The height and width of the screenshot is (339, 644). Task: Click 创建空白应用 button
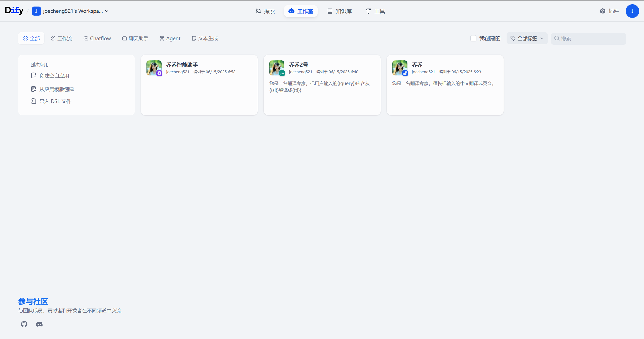pos(54,76)
